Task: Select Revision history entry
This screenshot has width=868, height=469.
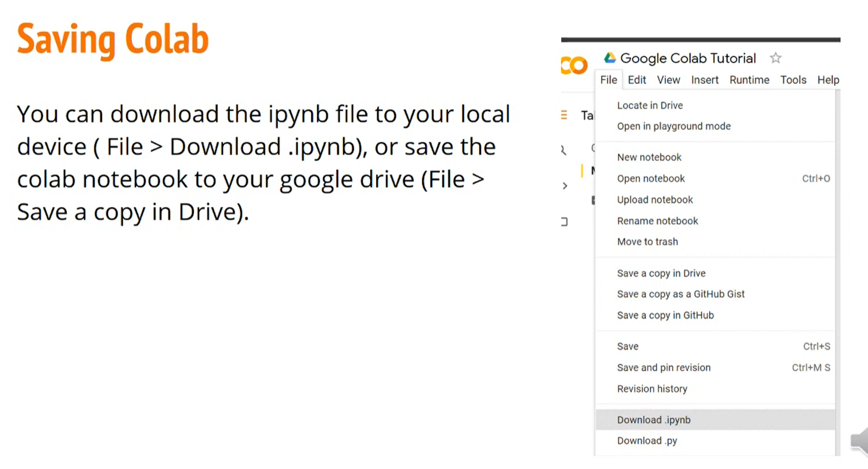Action: (x=652, y=389)
